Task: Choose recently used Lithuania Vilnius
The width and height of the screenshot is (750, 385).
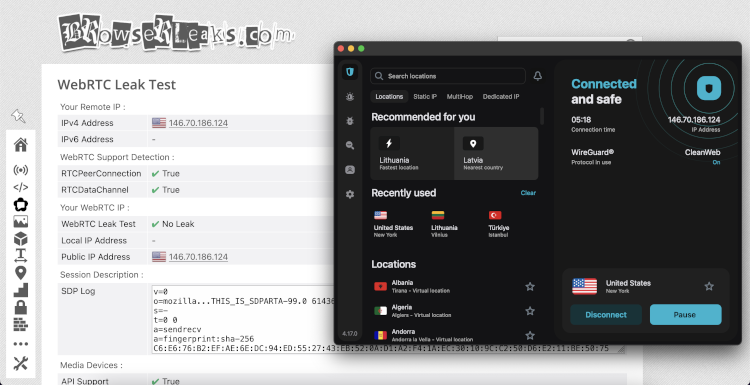Action: click(444, 224)
